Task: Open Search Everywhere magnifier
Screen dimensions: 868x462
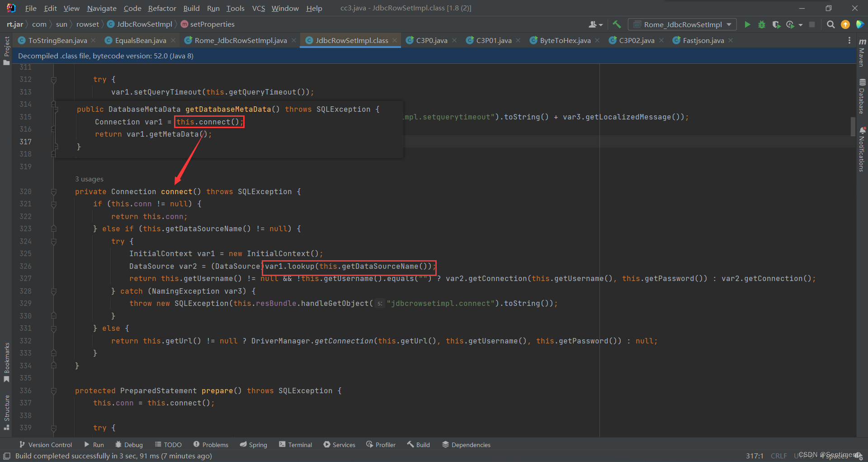Action: [830, 24]
